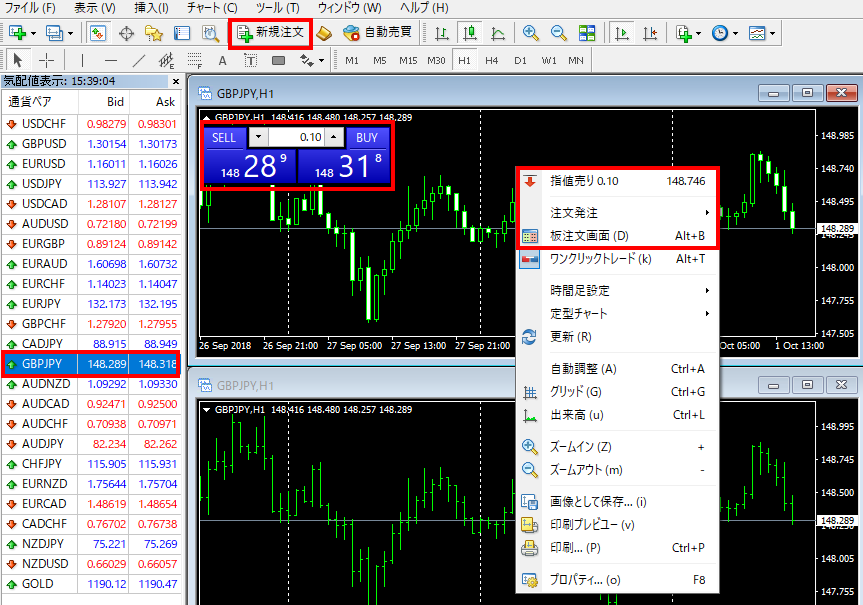Click the zoom in magnifier toolbar icon

(x=531, y=33)
